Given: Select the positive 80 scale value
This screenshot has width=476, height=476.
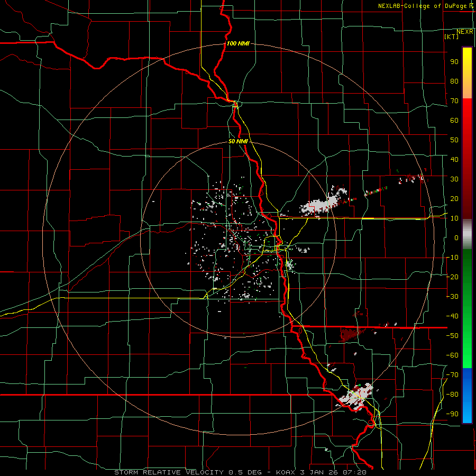Looking at the screenshot, I should pyautogui.click(x=454, y=81).
